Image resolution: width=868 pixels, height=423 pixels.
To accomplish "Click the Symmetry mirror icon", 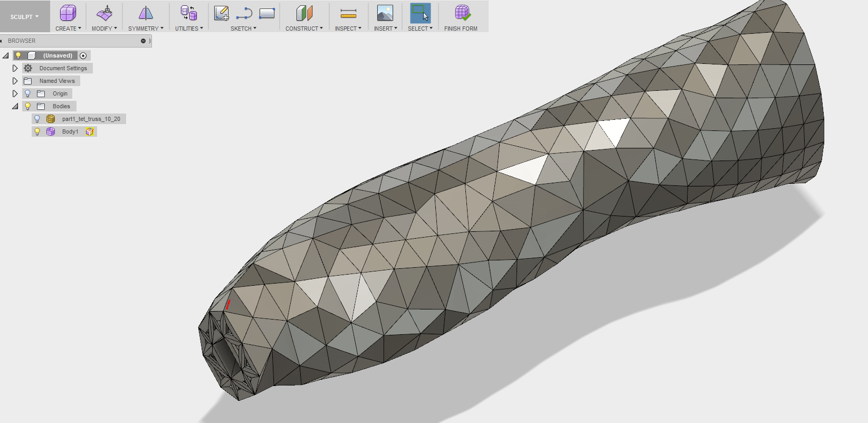I will coord(146,13).
